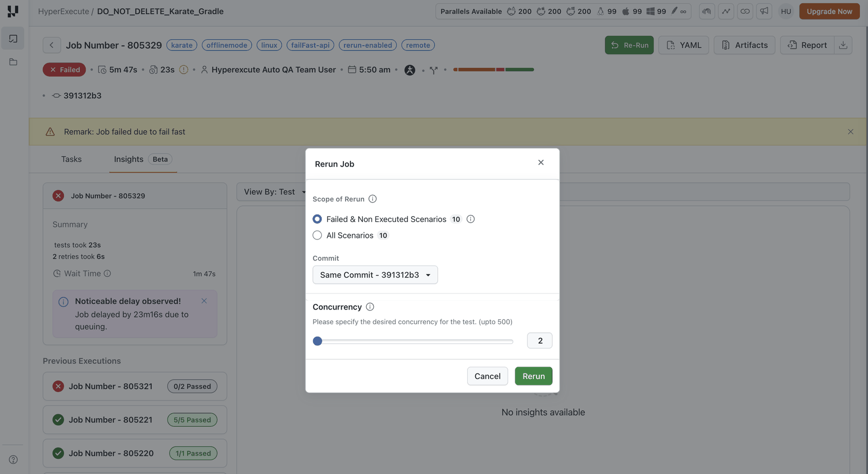Click the HyperExecute breadcrumb link
Viewport: 868px width, 474px height.
(63, 11)
